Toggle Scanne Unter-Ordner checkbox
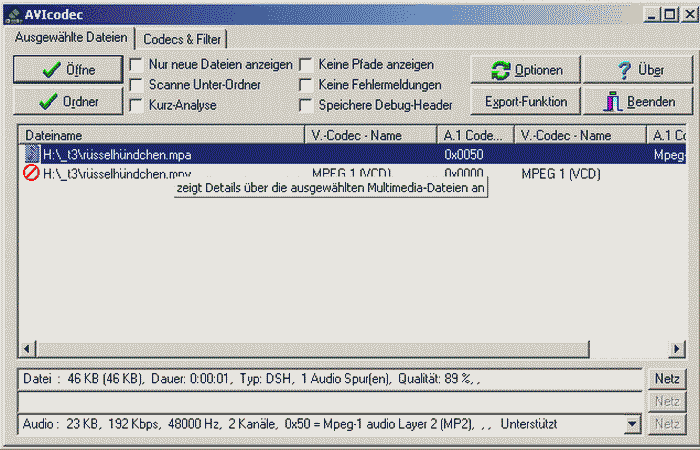The height and width of the screenshot is (450, 700). (x=135, y=85)
